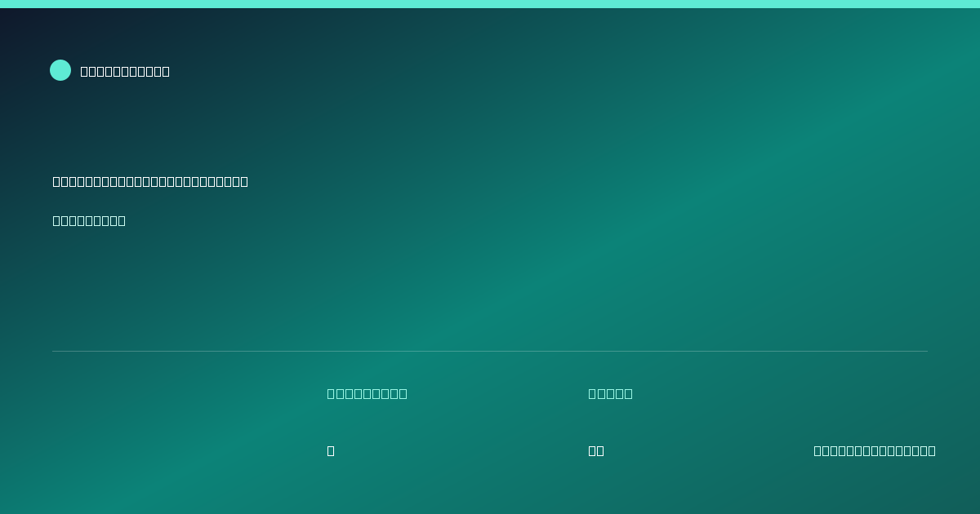Open the long white footer text link
980x514 pixels.
(875, 450)
